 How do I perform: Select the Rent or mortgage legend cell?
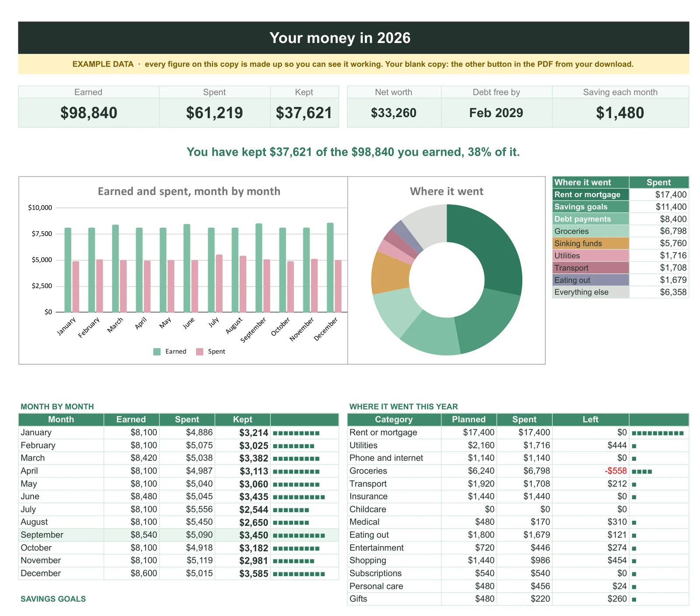click(591, 195)
